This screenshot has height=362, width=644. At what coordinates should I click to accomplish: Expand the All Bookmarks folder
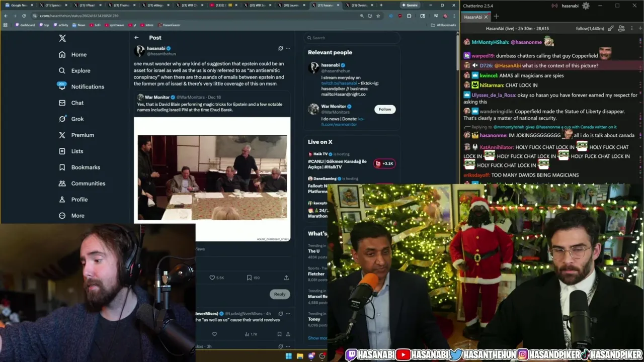click(444, 25)
